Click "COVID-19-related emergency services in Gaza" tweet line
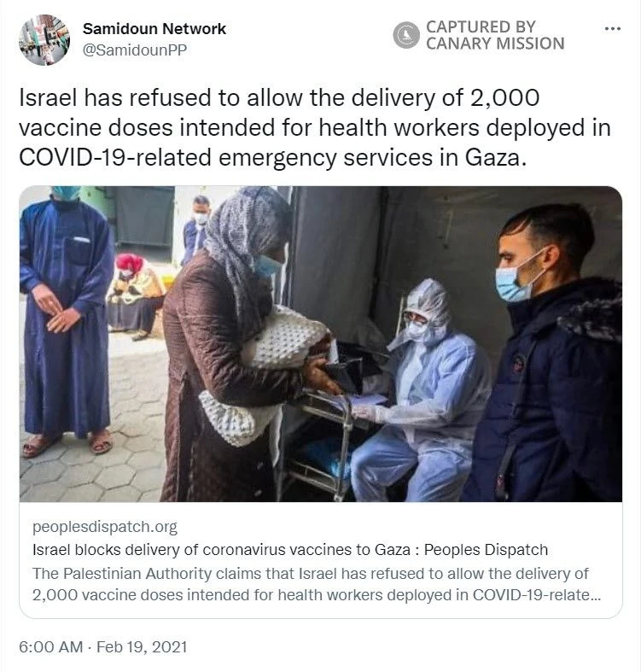The image size is (641, 672). (272, 157)
